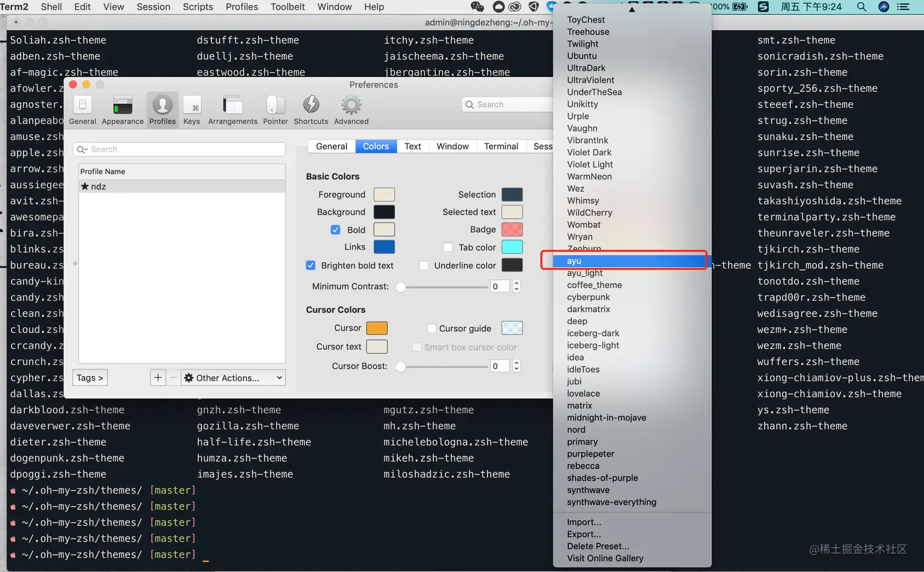
Task: Click the Minimum Contrast value field
Action: pyautogui.click(x=500, y=287)
